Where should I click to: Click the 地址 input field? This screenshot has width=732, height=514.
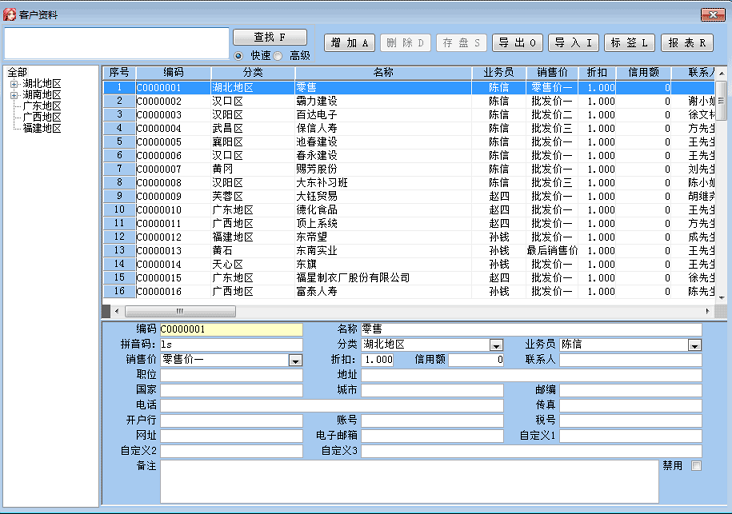pos(532,375)
